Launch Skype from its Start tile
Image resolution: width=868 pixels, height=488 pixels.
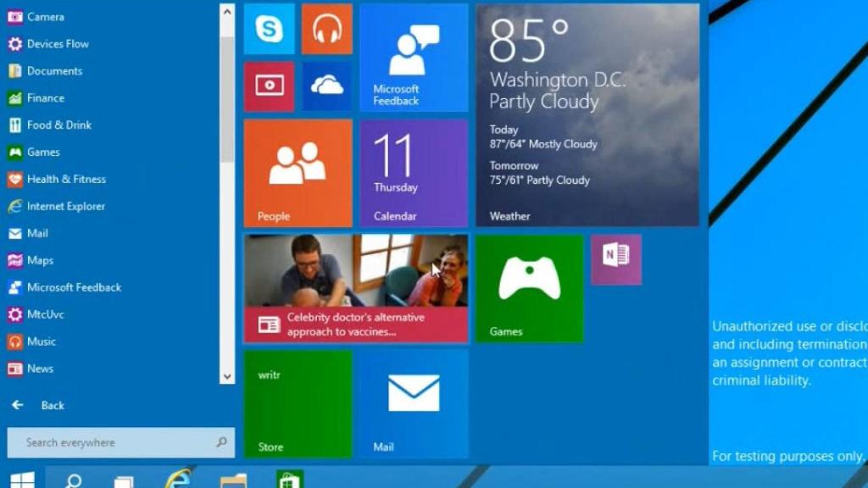269,29
